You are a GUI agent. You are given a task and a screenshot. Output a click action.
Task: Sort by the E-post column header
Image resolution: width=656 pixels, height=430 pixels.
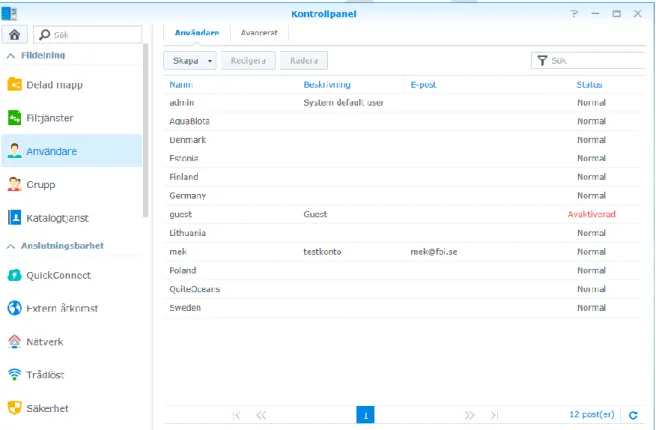[x=423, y=84]
